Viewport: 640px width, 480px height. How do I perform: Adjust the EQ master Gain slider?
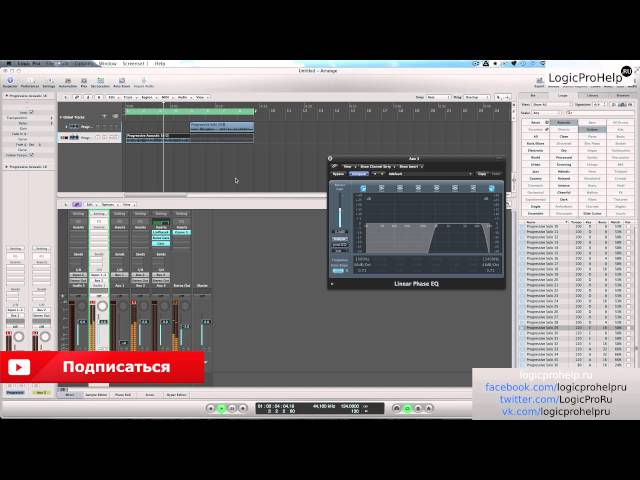point(340,212)
